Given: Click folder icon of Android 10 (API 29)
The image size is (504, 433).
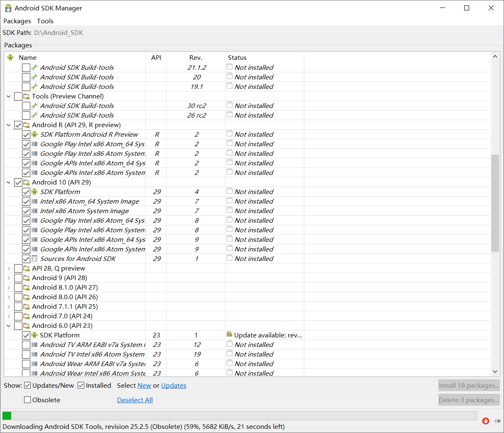Looking at the screenshot, I should pos(27,182).
